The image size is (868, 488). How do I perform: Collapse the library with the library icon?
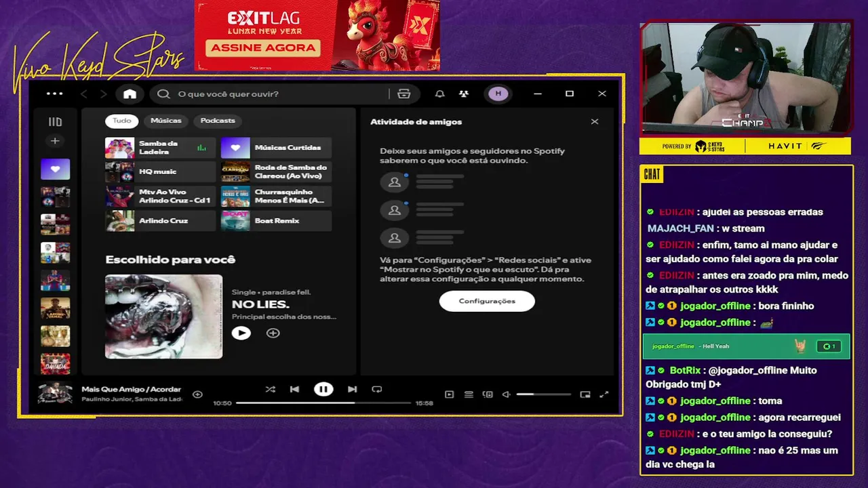pyautogui.click(x=55, y=122)
